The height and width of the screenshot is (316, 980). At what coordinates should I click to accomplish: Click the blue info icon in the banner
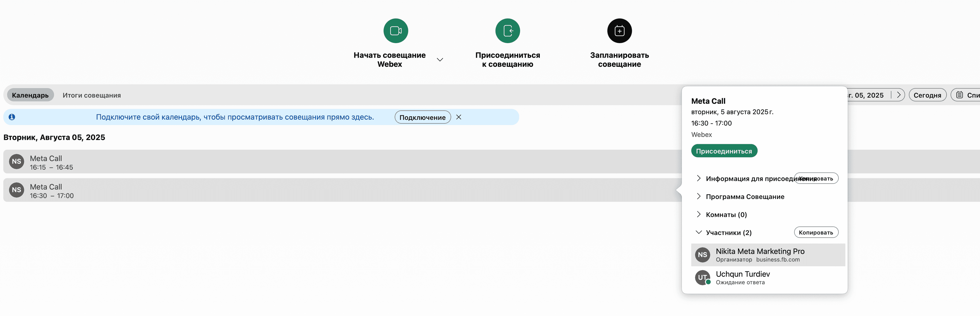[12, 117]
